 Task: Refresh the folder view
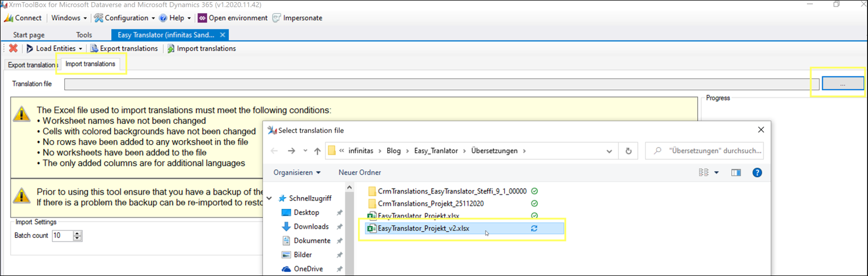(x=629, y=151)
